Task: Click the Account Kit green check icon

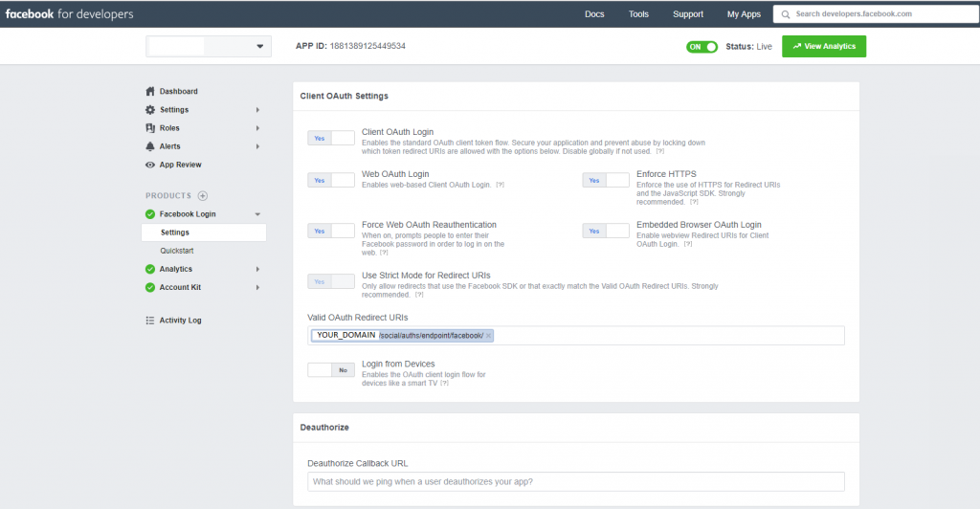Action: coord(150,287)
